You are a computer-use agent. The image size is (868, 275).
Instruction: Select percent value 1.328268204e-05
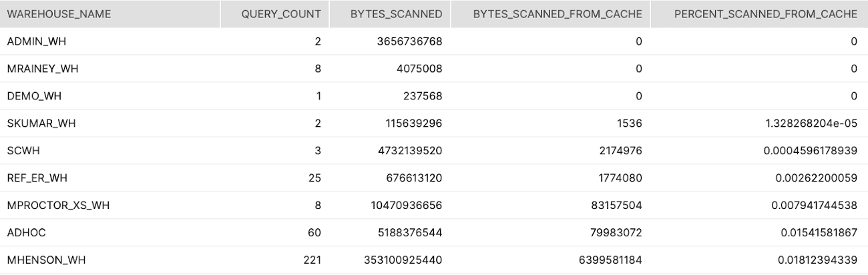point(810,123)
